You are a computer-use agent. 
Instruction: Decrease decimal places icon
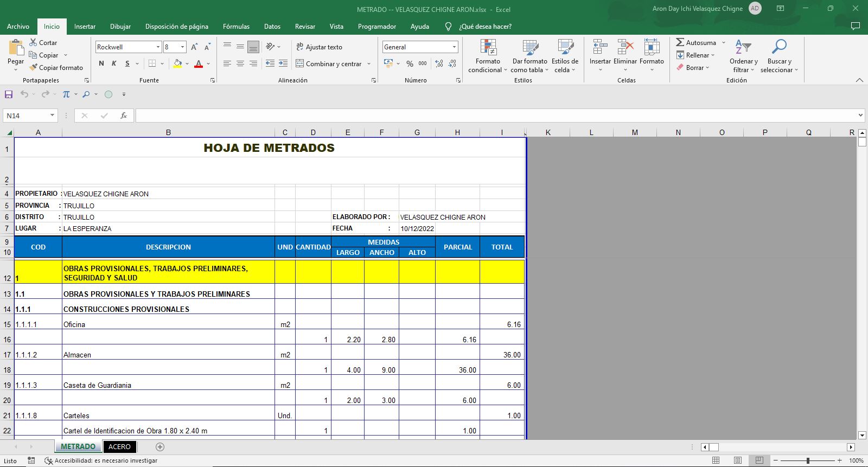[452, 63]
